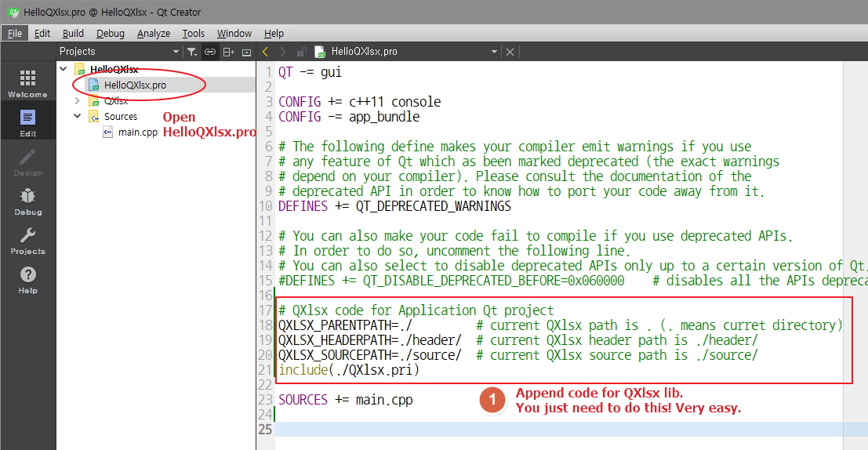Screen dimensions: 868x450
Task: Open the Projects view dropdown
Action: pyautogui.click(x=176, y=52)
